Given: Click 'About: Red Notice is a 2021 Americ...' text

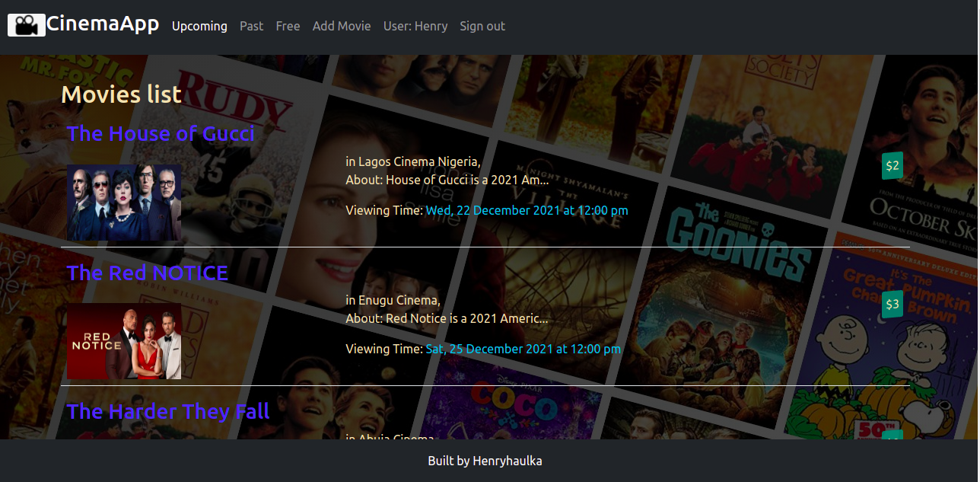Looking at the screenshot, I should 447,318.
